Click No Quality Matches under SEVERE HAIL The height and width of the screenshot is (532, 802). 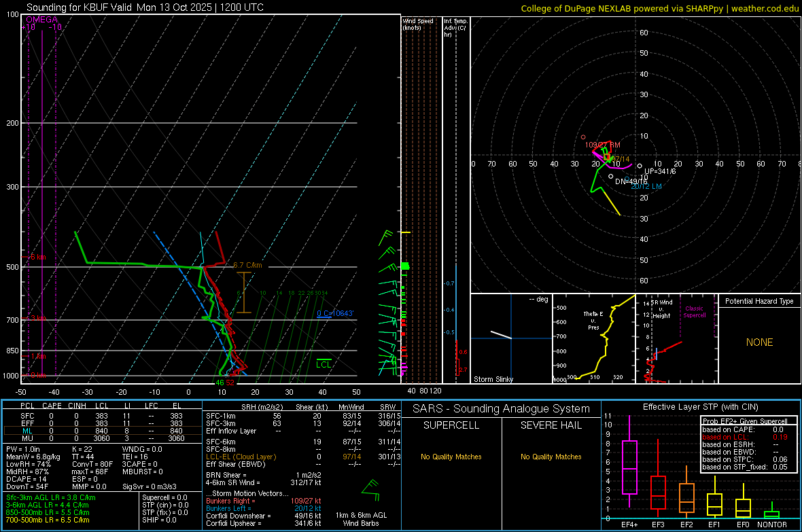pos(551,457)
